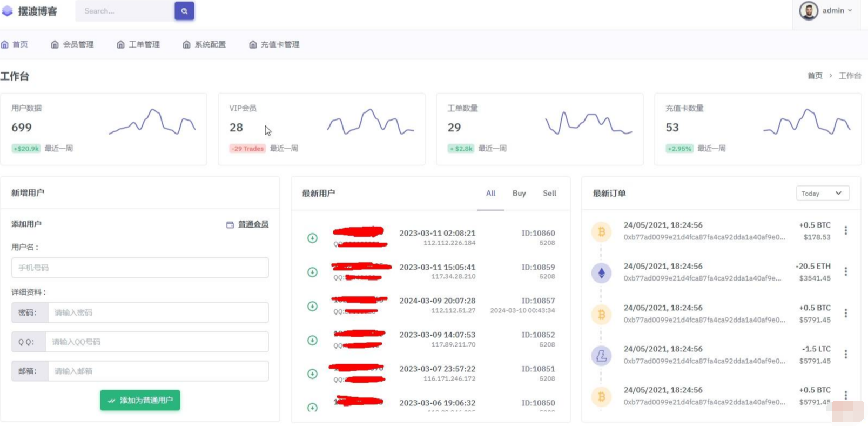Click the home icon beside 会员管理
Screen dimensions: 868x426
click(55, 44)
